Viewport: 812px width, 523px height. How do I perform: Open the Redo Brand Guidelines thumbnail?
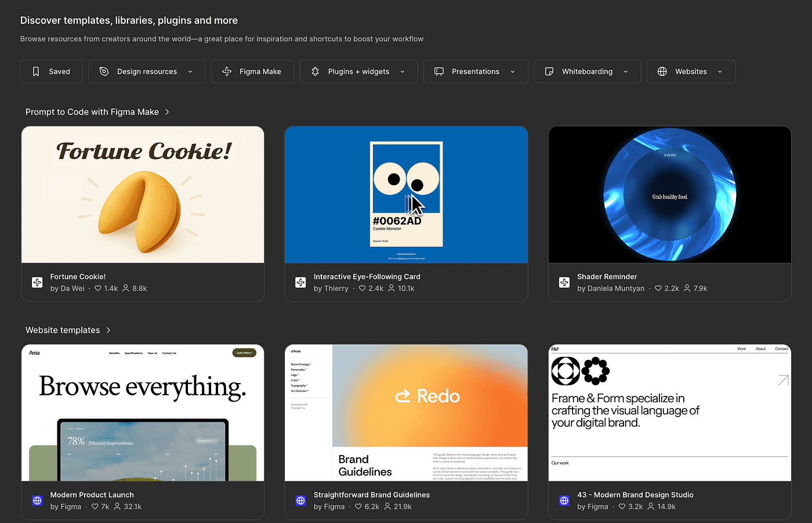[x=406, y=413]
